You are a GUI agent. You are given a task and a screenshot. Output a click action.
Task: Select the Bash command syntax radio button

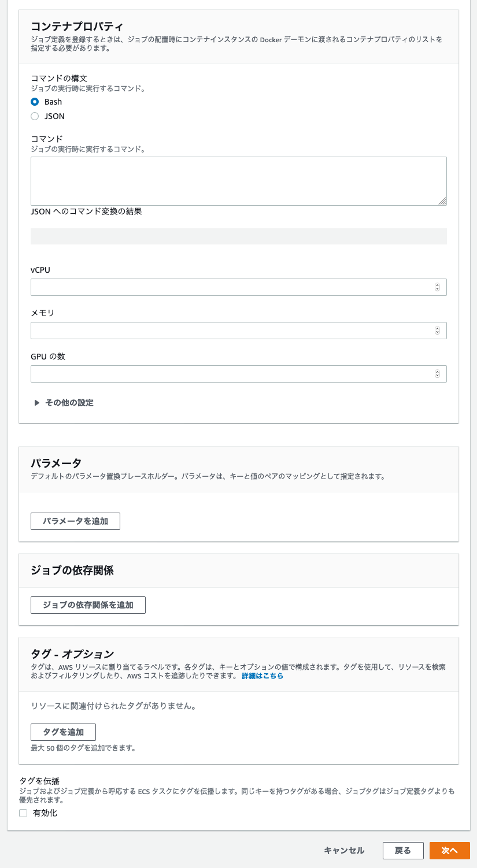tap(35, 102)
